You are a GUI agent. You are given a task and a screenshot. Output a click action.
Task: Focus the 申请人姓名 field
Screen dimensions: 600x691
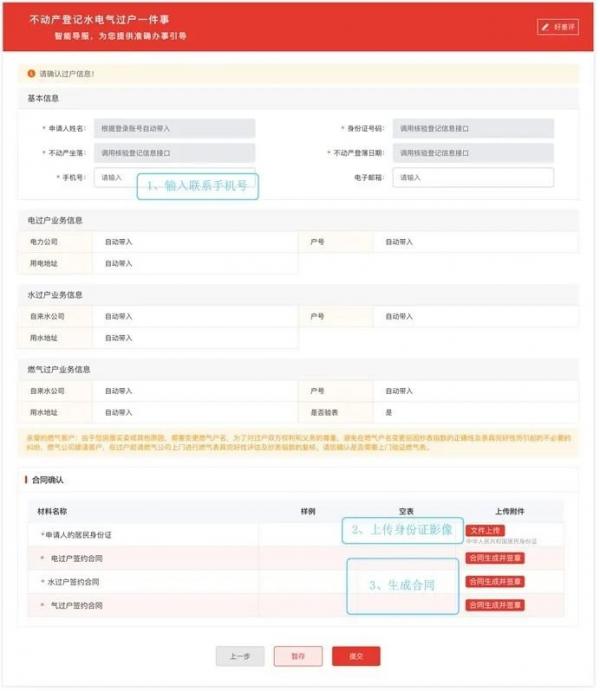click(174, 128)
